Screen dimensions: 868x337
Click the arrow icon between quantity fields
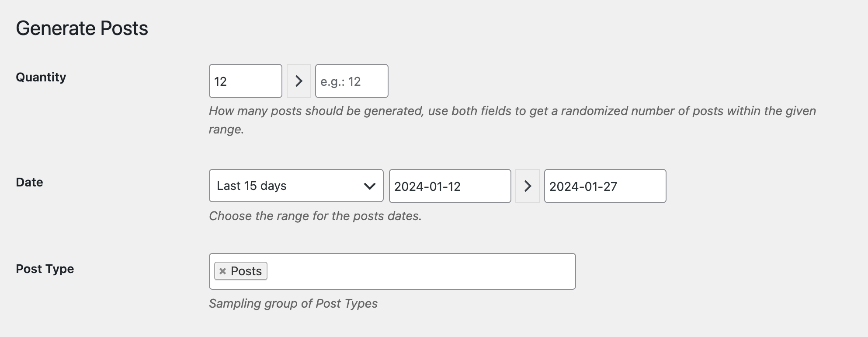(x=299, y=81)
